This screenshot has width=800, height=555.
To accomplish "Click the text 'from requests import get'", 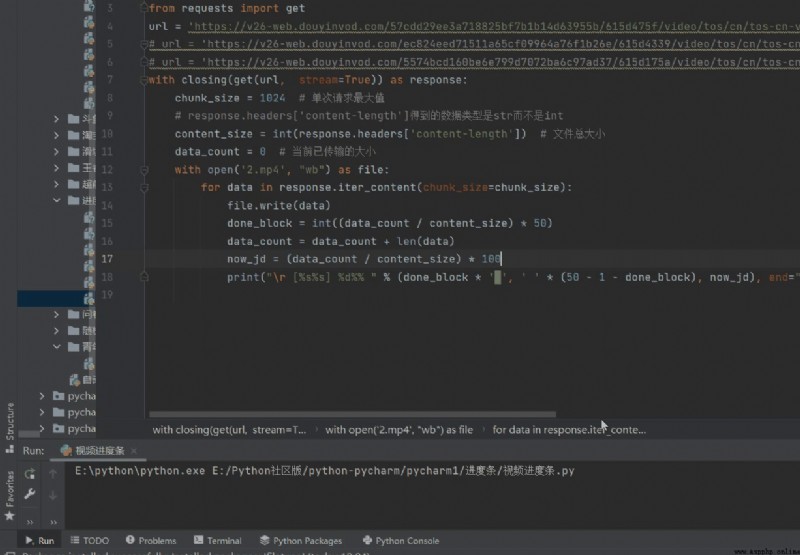I will [227, 8].
